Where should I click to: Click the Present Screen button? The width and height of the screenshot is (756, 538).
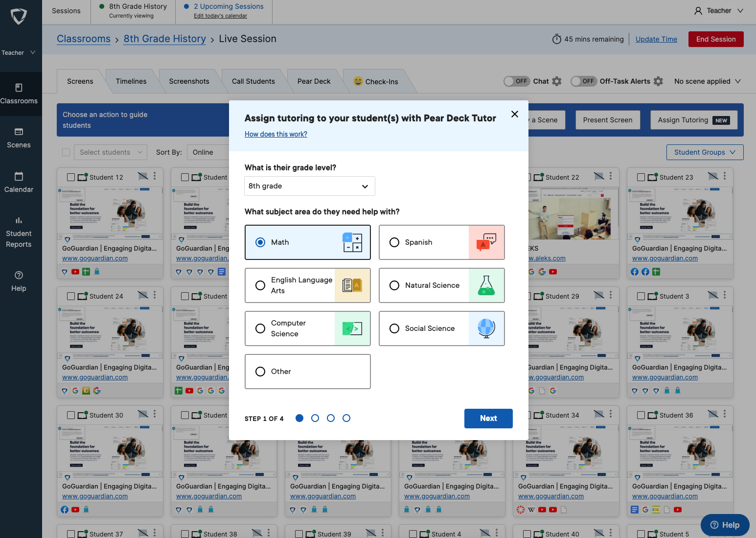pyautogui.click(x=608, y=120)
